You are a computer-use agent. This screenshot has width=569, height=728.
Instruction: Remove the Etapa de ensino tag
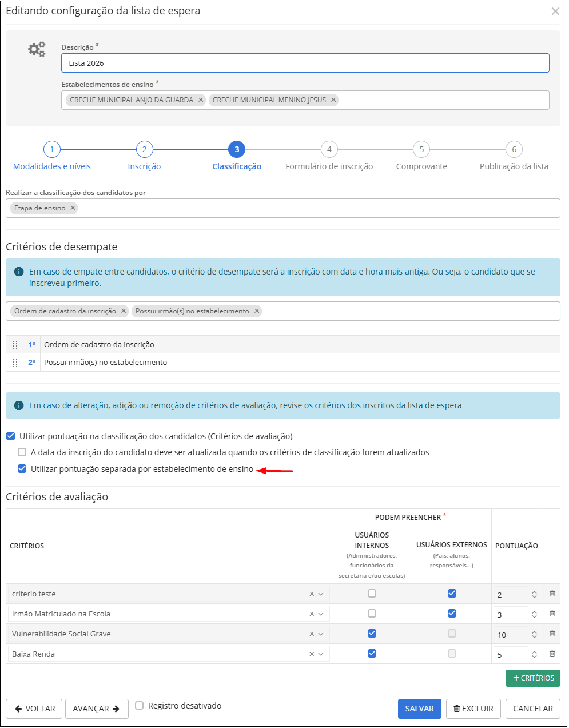click(73, 208)
